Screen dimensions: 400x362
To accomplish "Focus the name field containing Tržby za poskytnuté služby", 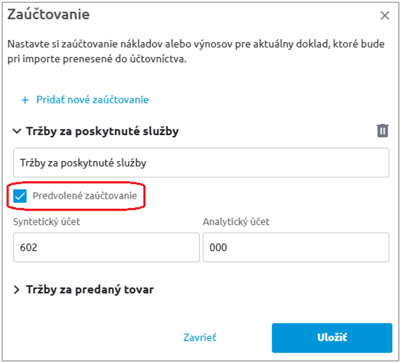I will tap(201, 163).
